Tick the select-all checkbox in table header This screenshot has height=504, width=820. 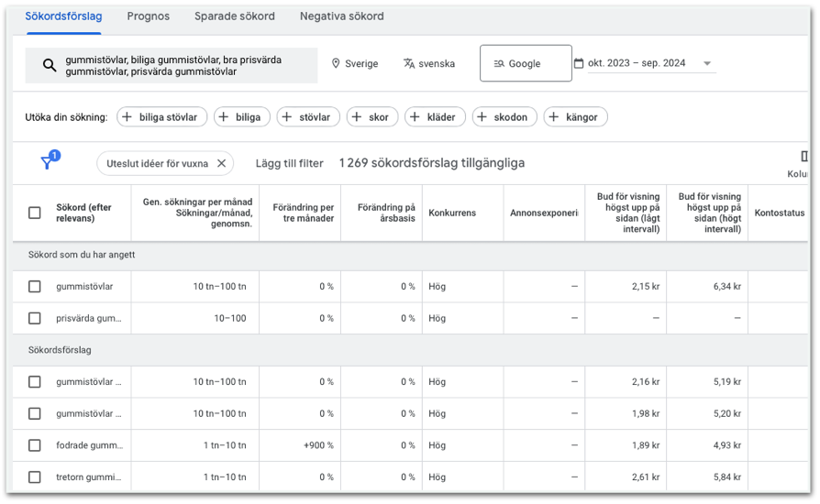coord(35,213)
